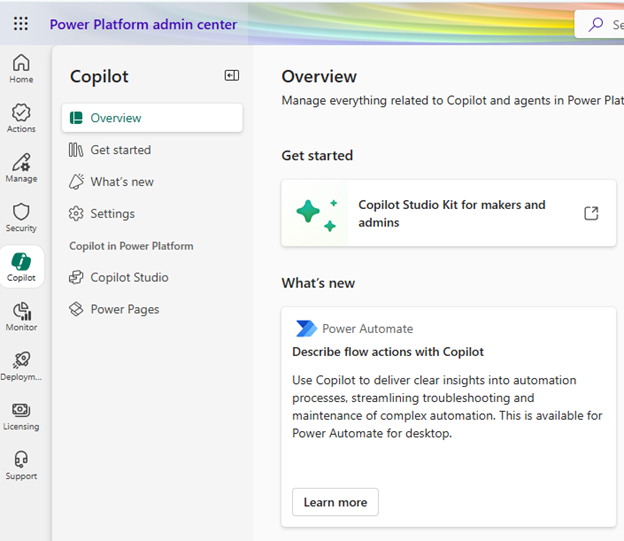The image size is (624, 541).
Task: Open Get started in Copilot menu
Action: pyautogui.click(x=152, y=150)
